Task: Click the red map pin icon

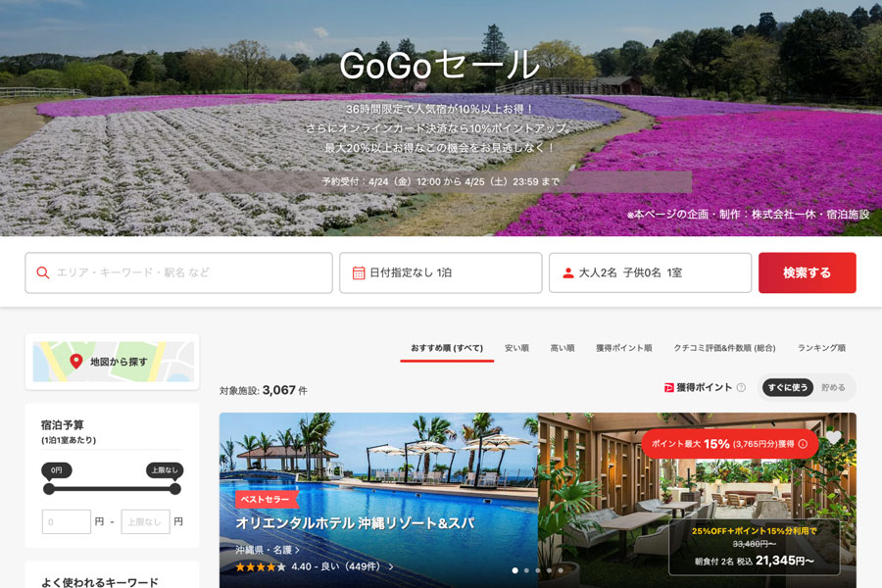Action: click(75, 362)
